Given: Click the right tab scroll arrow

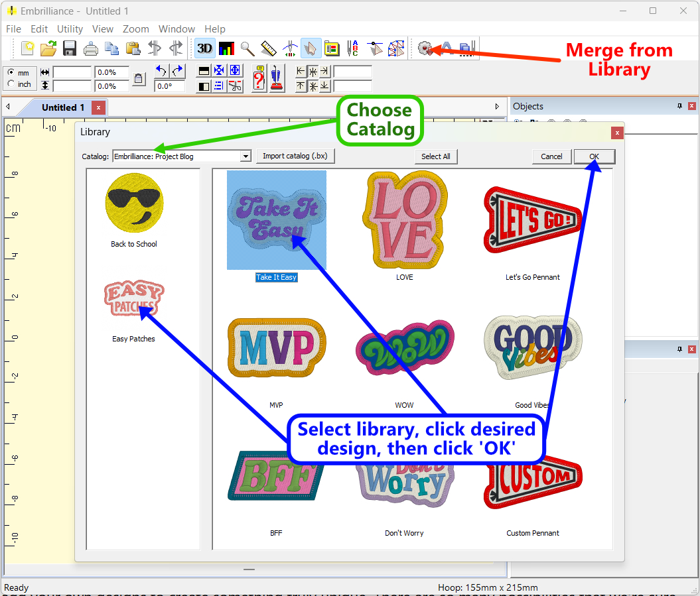Looking at the screenshot, I should (x=497, y=107).
